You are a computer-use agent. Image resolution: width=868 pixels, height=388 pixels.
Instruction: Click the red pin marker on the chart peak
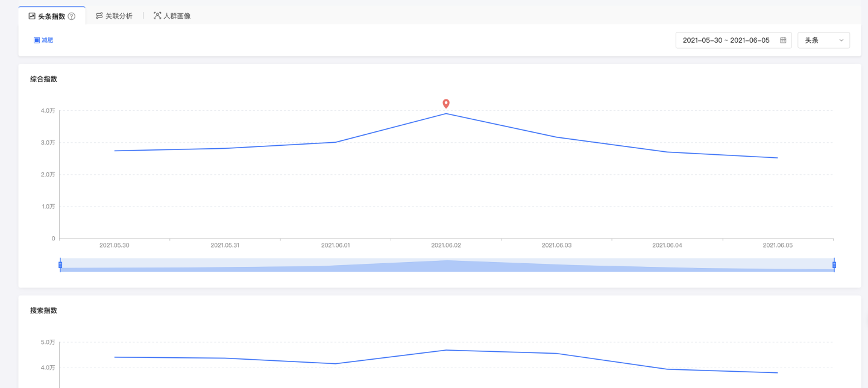[x=446, y=104]
